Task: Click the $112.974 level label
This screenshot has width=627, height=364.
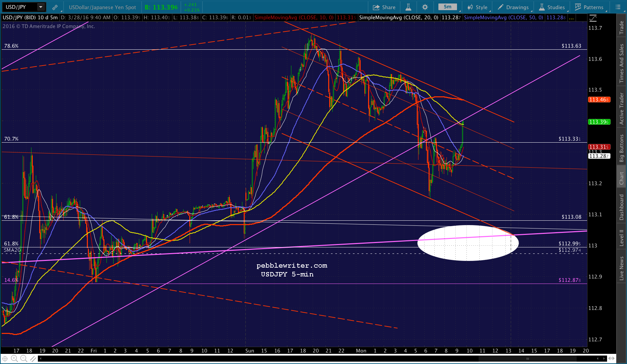Action: 570,250
